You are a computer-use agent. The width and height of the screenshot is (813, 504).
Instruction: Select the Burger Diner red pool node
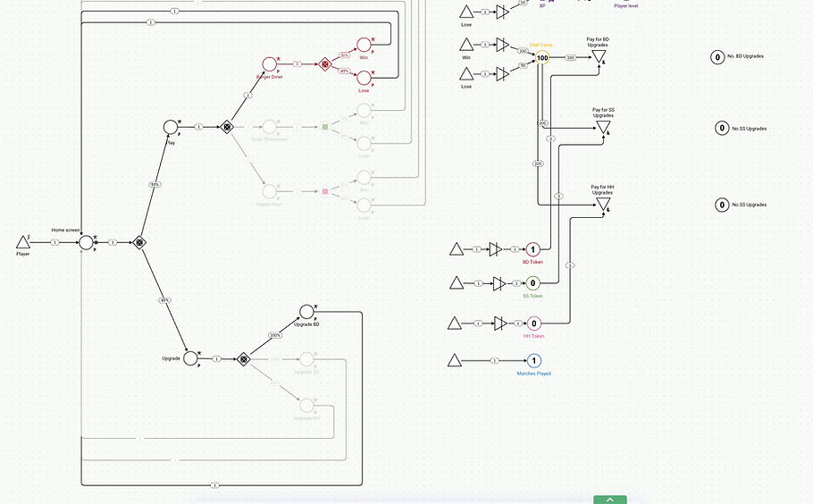click(x=269, y=64)
